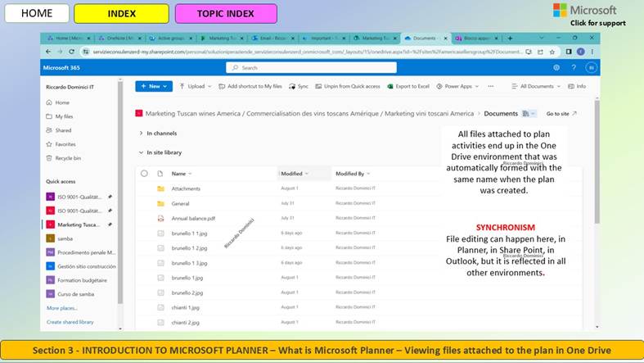The image size is (644, 363).
Task: Open the General folder
Action: click(x=180, y=203)
